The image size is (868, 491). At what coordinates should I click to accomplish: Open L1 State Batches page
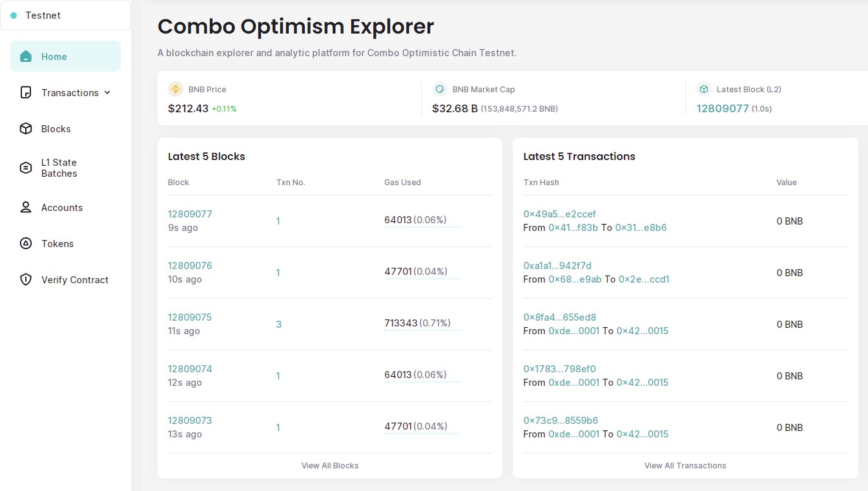(59, 168)
